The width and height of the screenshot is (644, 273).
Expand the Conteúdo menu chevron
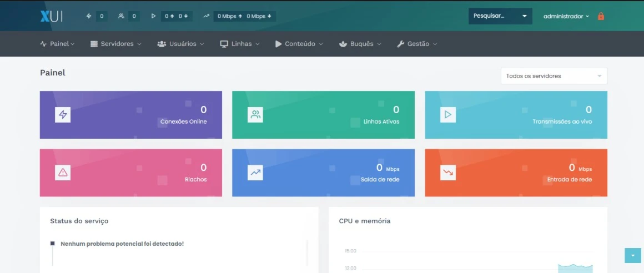(321, 44)
